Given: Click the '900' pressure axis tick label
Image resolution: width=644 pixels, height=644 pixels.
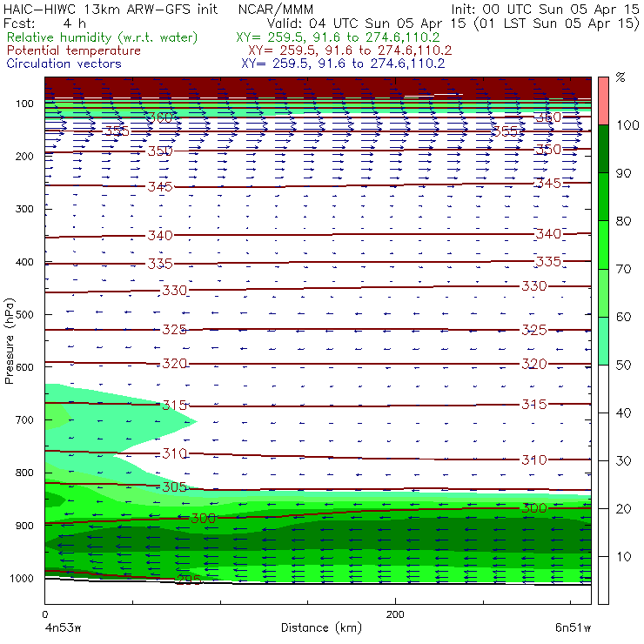Looking at the screenshot, I should pos(24,526).
